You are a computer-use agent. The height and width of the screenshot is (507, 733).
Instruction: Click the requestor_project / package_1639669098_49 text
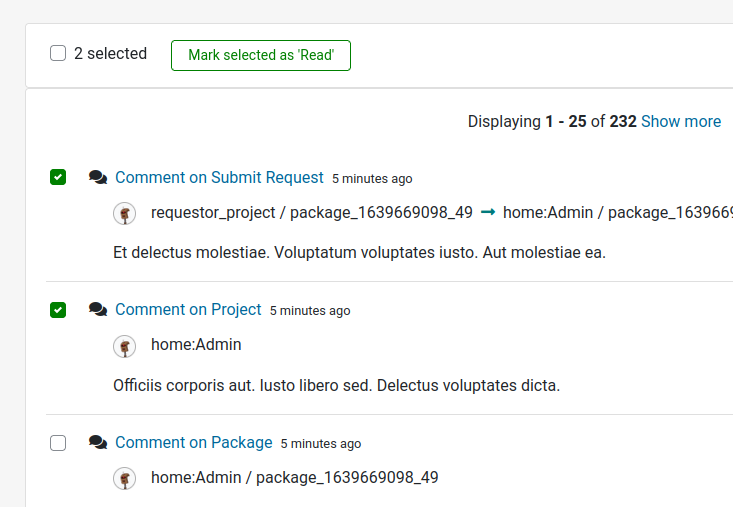coord(311,212)
